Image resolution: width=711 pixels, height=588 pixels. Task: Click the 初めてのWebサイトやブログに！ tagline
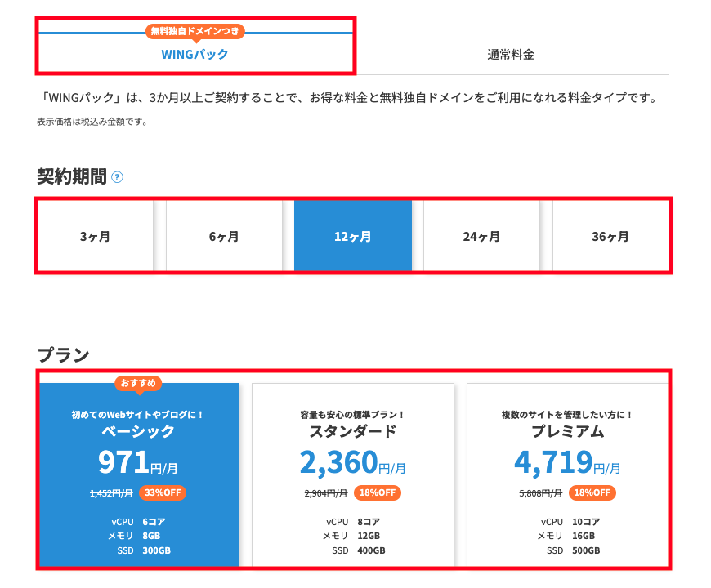tap(138, 415)
